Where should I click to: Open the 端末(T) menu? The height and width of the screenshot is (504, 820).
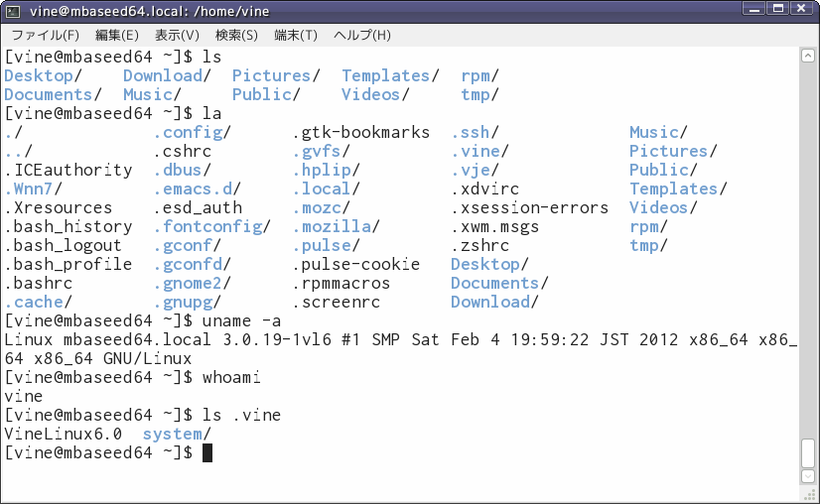point(296,35)
